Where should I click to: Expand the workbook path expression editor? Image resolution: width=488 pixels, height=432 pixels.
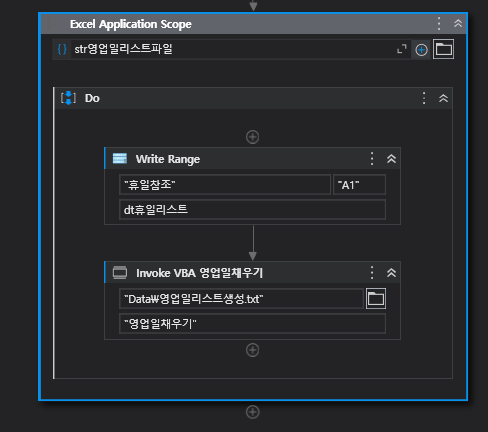tap(402, 49)
